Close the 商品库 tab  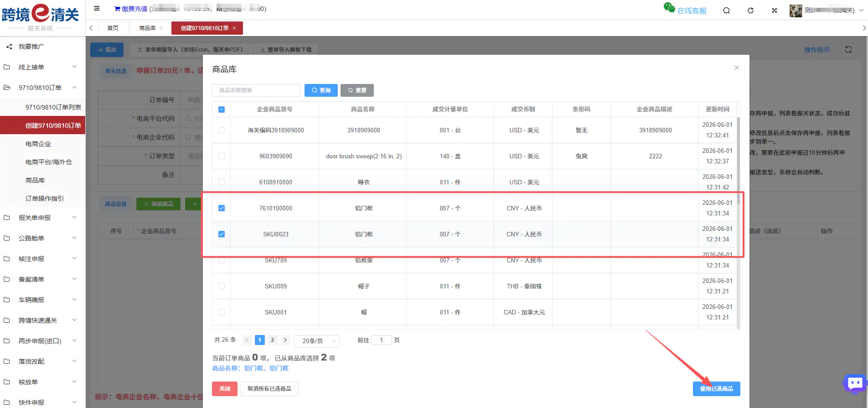tap(161, 28)
